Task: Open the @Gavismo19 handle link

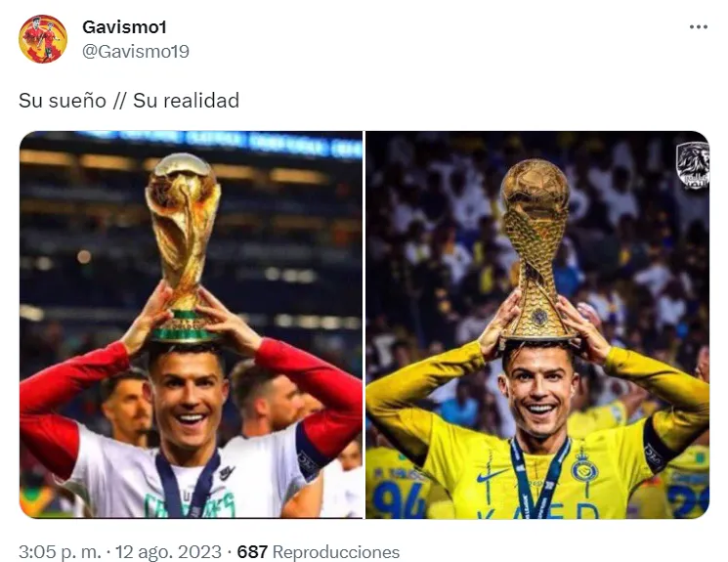Action: [x=136, y=51]
